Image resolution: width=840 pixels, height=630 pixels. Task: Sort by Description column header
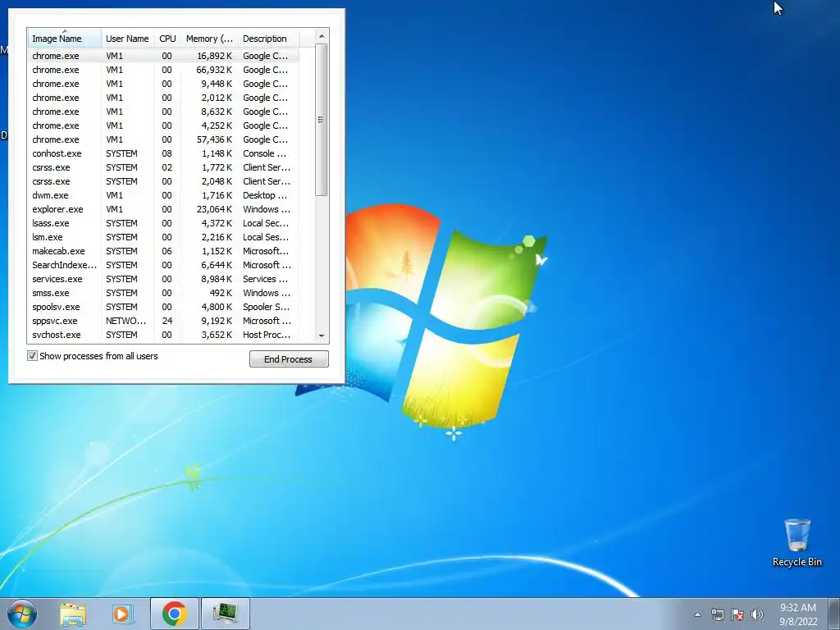[x=268, y=39]
